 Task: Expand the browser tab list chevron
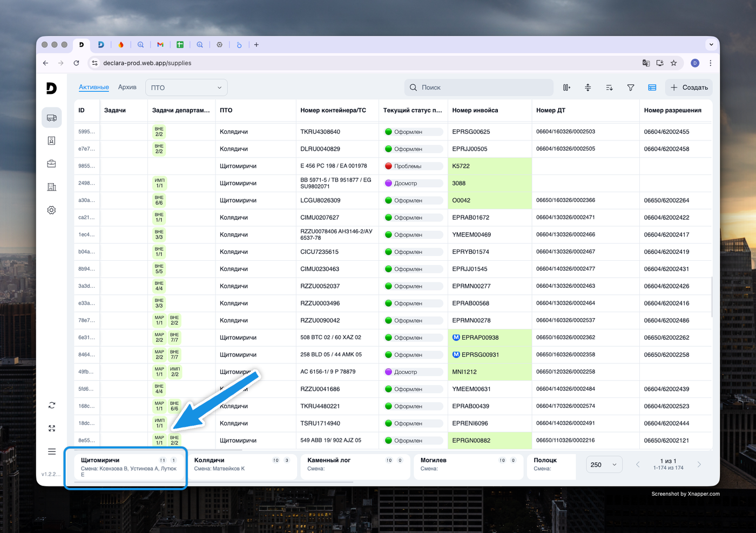tap(711, 45)
